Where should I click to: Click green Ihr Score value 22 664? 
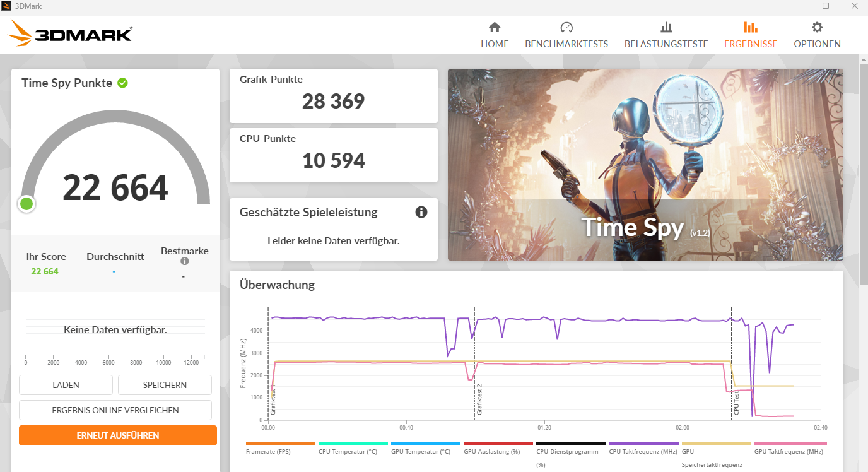click(x=45, y=271)
